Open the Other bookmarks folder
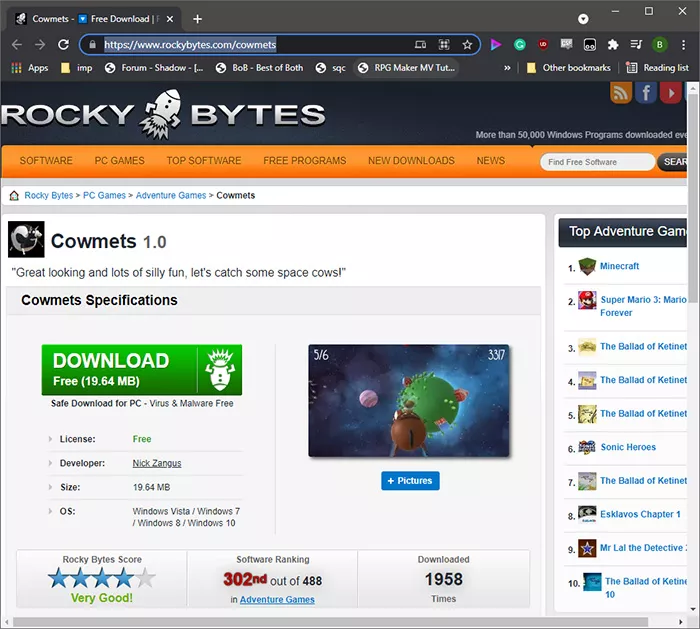Image resolution: width=700 pixels, height=629 pixels. click(569, 68)
